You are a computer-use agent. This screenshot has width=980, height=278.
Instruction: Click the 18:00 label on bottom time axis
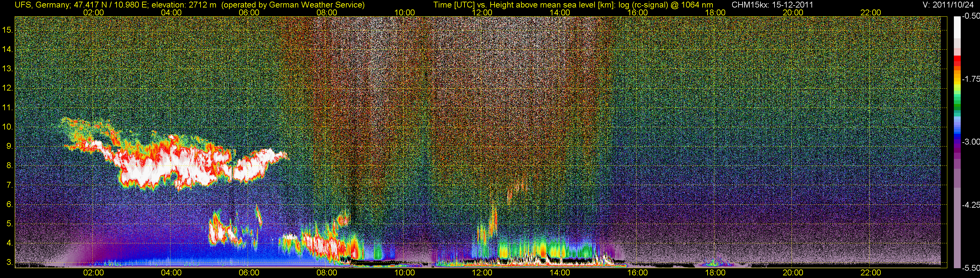pos(715,273)
